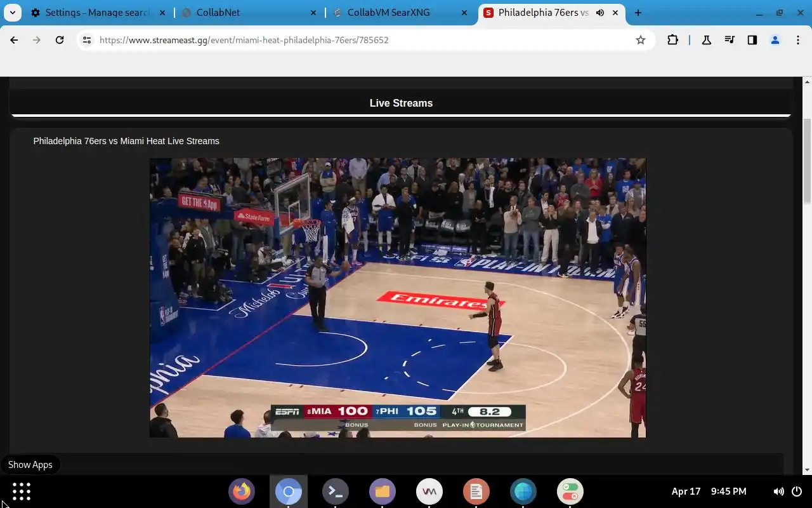Select Chromium browser icon in dock
This screenshot has width=812, height=508.
point(289,491)
